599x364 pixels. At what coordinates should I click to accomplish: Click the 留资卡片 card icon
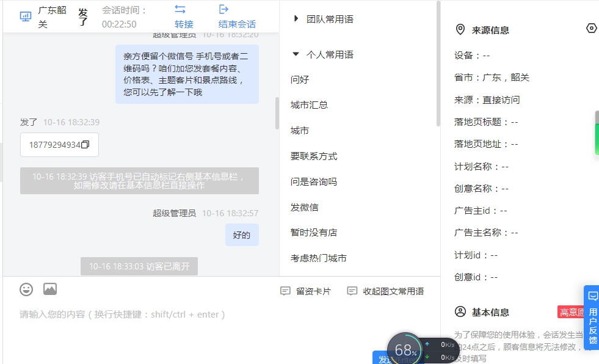coord(285,291)
